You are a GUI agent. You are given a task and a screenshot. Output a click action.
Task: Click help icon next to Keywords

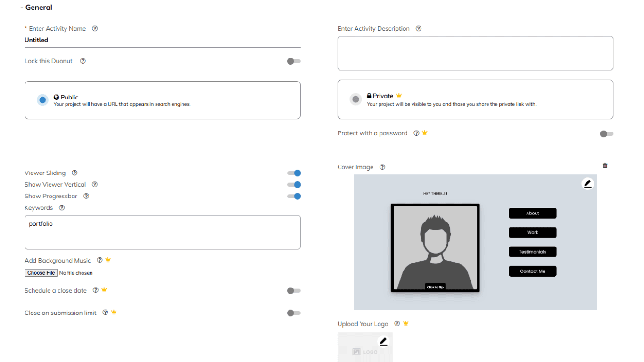pos(62,208)
